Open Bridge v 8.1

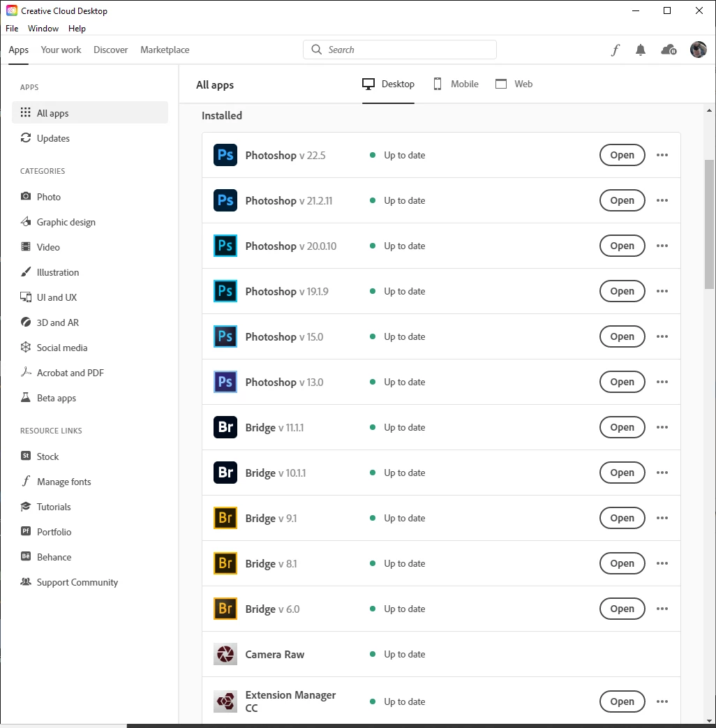click(622, 563)
